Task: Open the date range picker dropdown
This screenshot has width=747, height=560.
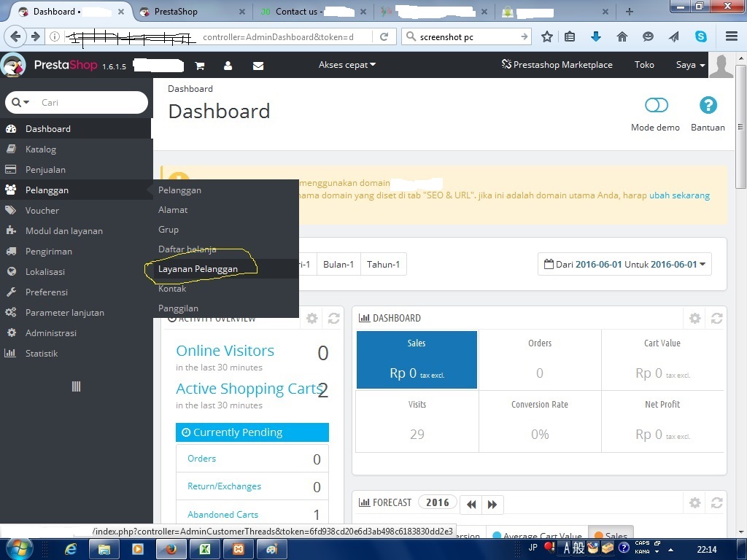Action: (624, 264)
